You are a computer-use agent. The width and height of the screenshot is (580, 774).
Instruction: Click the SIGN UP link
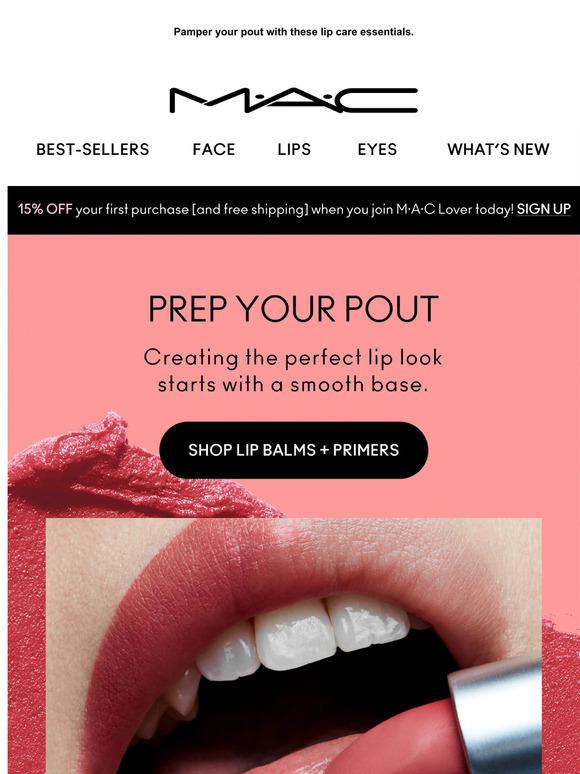coord(543,209)
